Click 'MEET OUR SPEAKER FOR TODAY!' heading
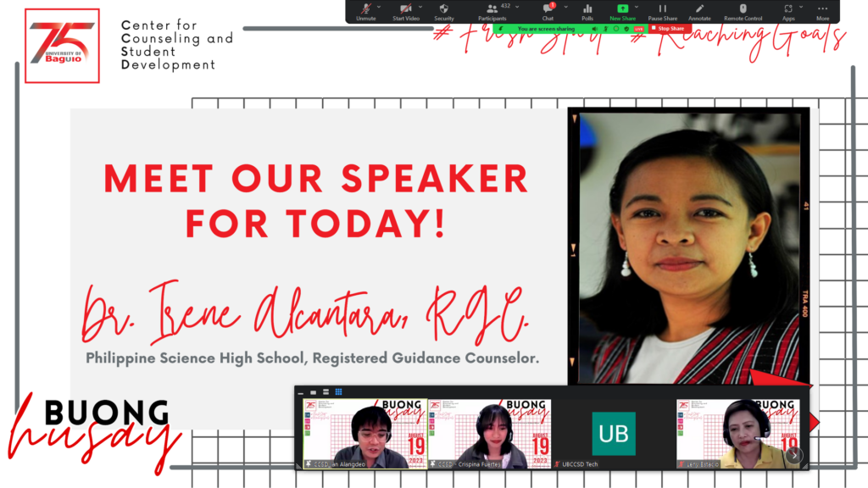The height and width of the screenshot is (488, 868). pos(315,201)
